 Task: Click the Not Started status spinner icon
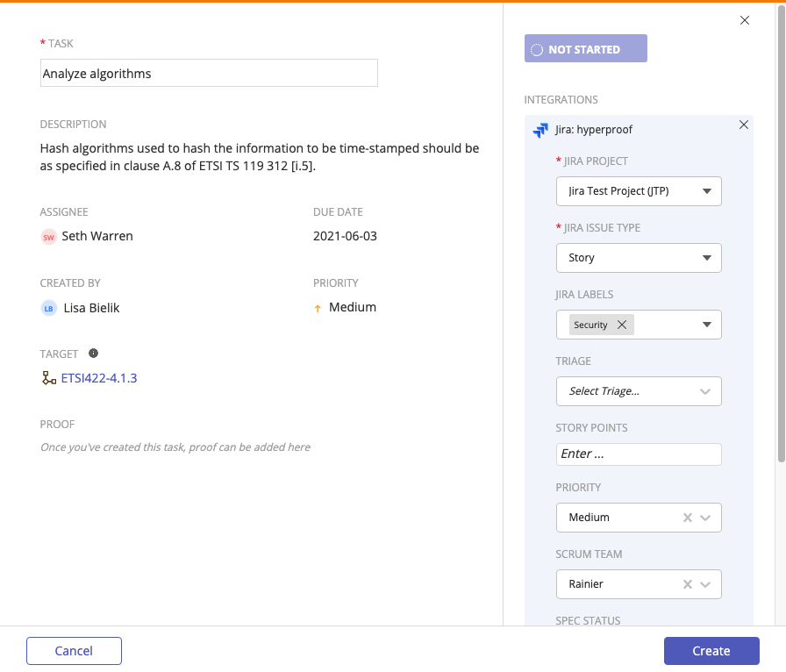point(536,50)
